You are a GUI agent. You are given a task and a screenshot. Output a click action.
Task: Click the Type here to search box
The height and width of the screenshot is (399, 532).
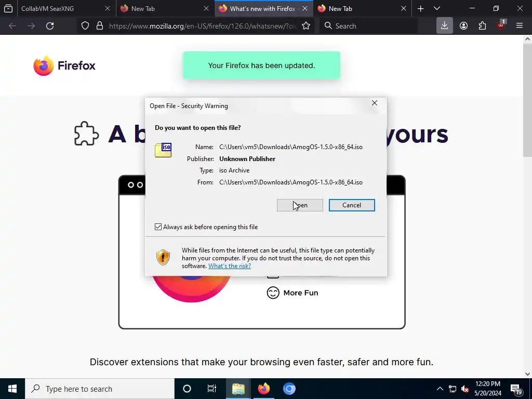pyautogui.click(x=100, y=389)
